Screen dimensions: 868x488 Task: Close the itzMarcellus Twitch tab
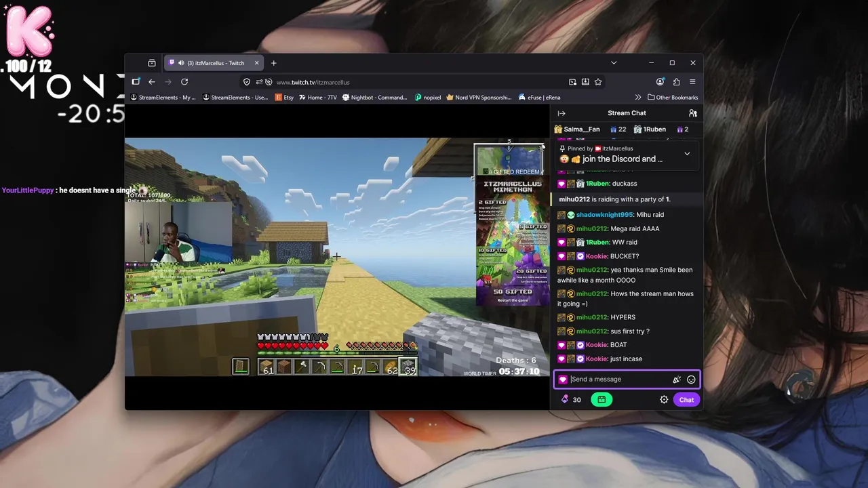[256, 63]
